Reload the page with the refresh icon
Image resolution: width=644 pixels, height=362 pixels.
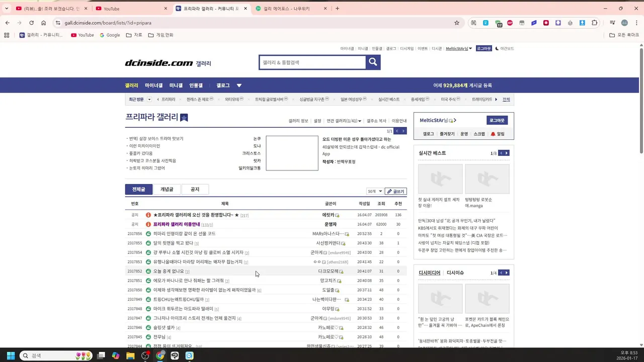[31, 23]
